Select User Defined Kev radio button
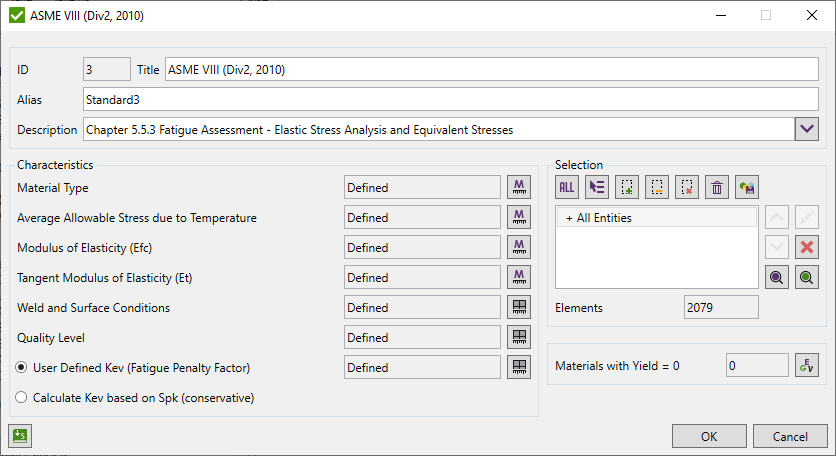836x456 pixels. coord(23,368)
